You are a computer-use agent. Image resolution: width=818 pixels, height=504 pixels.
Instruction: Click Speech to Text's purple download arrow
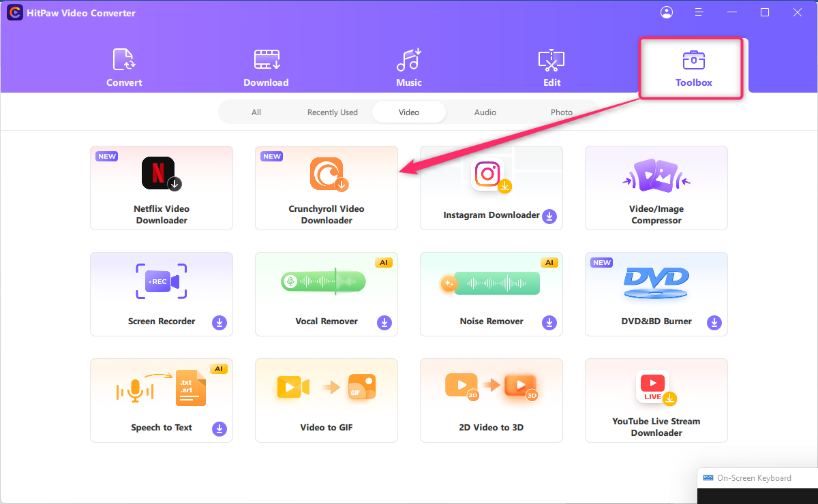coord(219,428)
